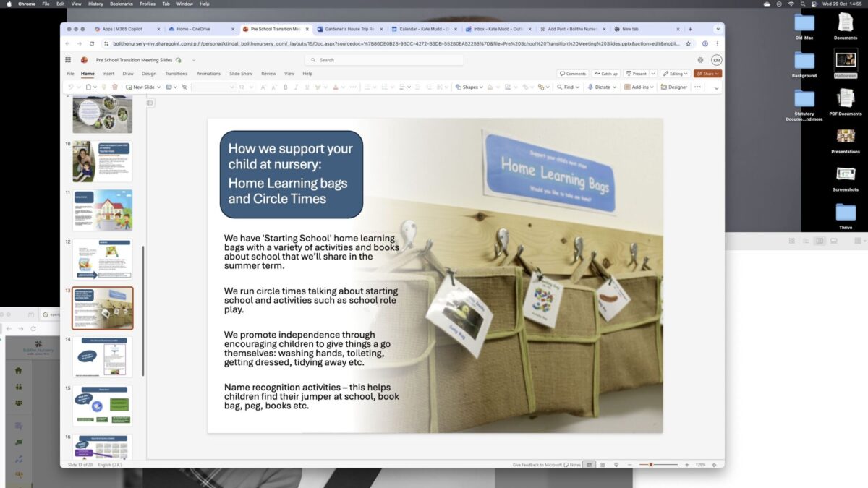This screenshot has width=868, height=488.
Task: Click the Share button
Action: tap(707, 74)
